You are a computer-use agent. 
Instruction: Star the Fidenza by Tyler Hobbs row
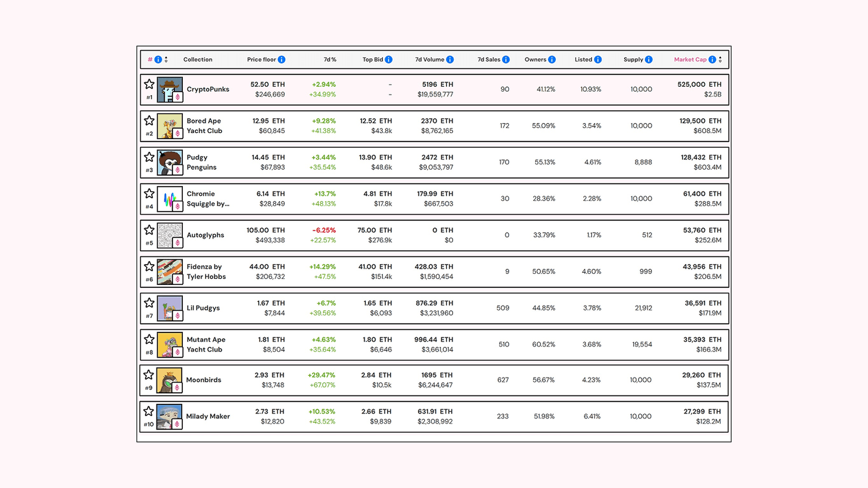[149, 266]
